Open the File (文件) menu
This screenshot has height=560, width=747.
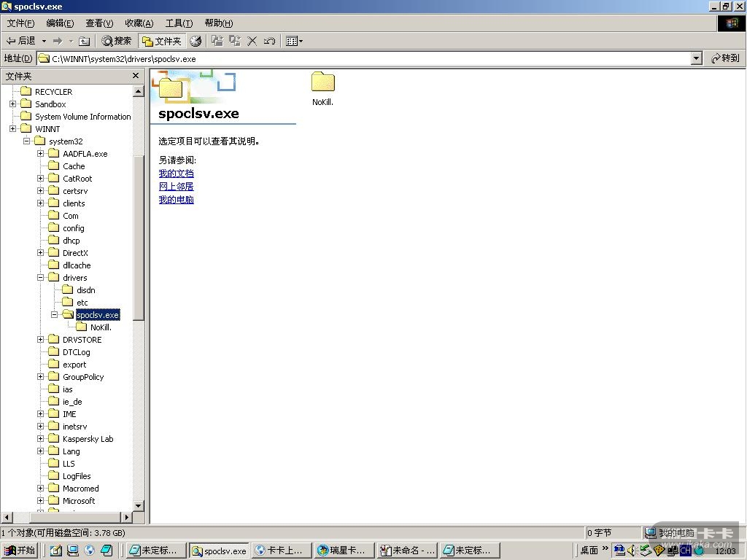click(x=20, y=23)
